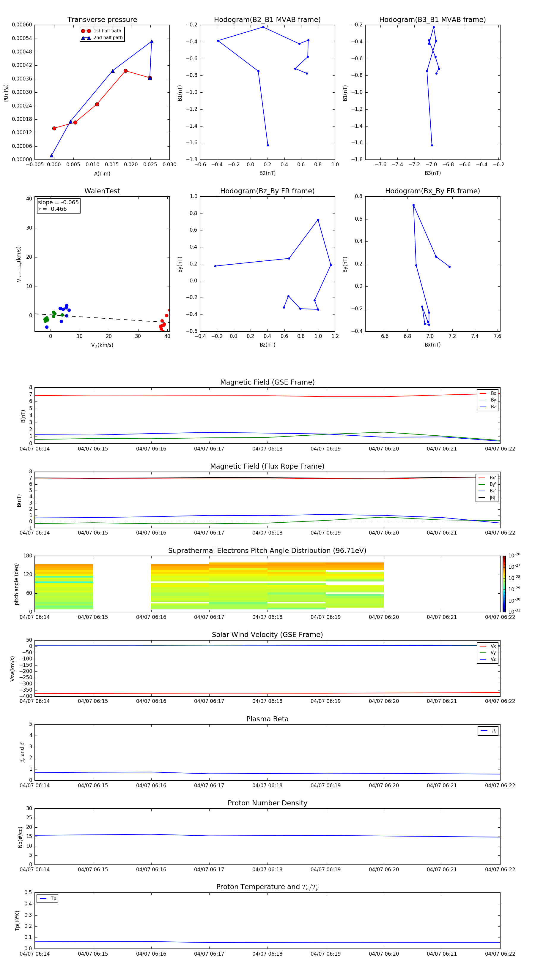Click 'Pt(nPa)' y-axis label
The image size is (535, 980).
pyautogui.click(x=6, y=93)
